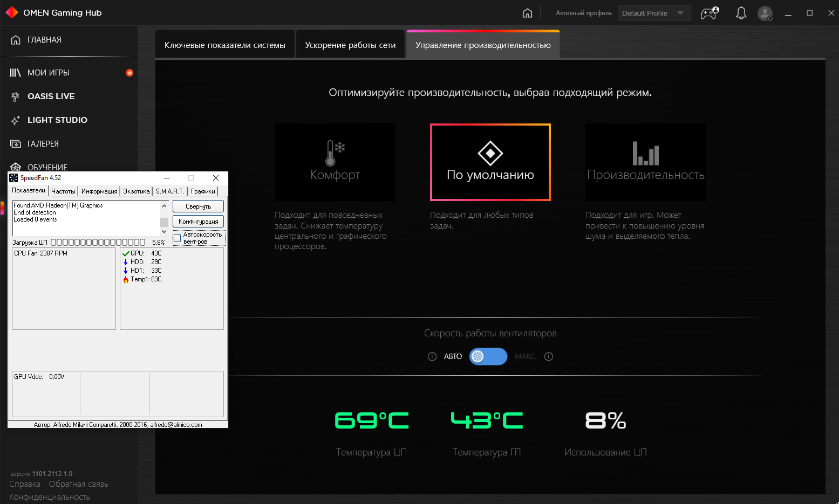Open LIGHT STUDIO from the sidebar

pyautogui.click(x=57, y=120)
